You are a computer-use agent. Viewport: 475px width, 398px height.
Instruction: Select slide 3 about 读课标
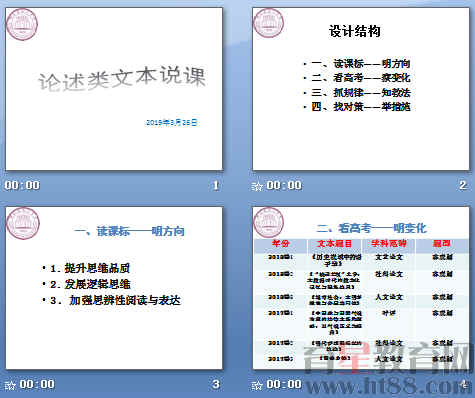point(114,288)
